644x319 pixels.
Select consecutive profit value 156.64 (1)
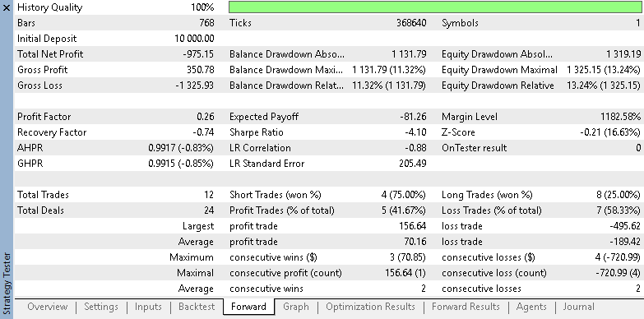(x=405, y=273)
